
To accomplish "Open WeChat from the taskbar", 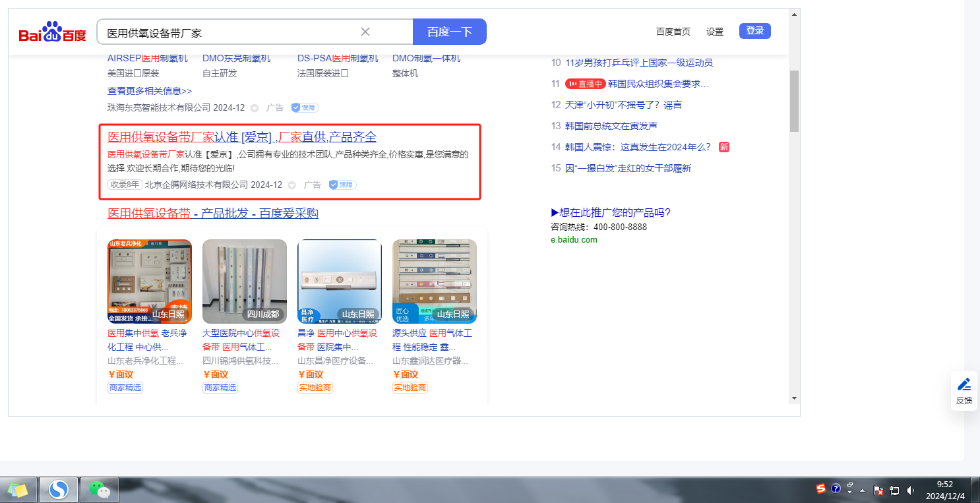I will click(x=100, y=490).
